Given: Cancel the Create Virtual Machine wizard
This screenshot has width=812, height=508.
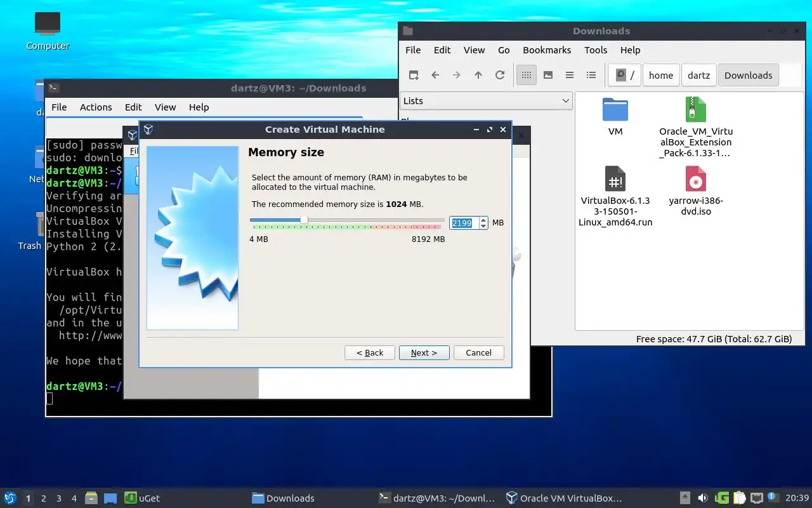Looking at the screenshot, I should coord(478,352).
